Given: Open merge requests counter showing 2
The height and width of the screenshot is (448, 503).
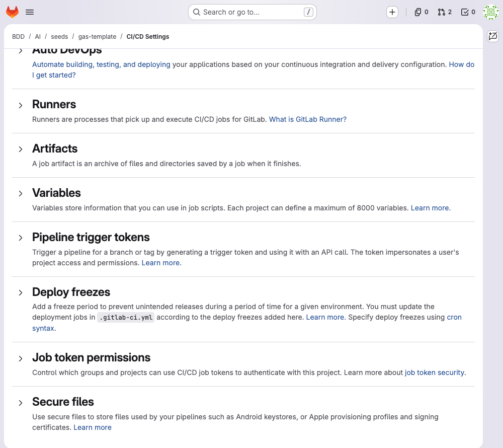Looking at the screenshot, I should 445,12.
